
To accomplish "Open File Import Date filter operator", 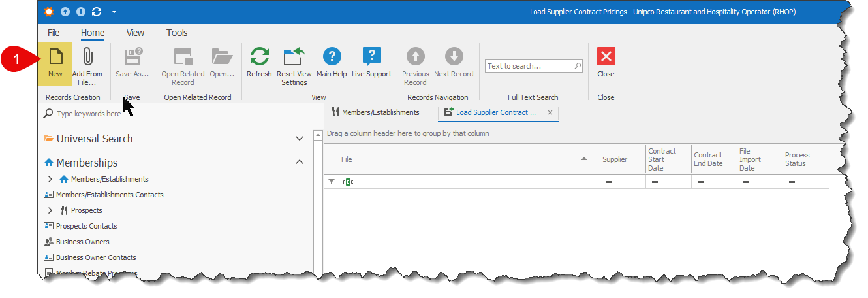I will (746, 182).
